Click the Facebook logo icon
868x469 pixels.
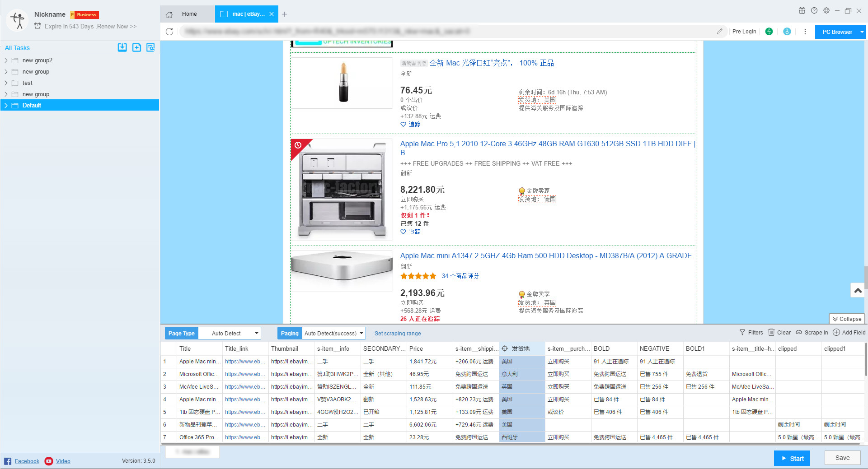8,461
